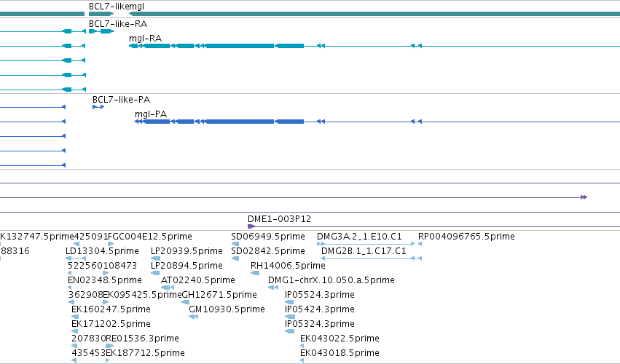Click the DMG1-chrX.10.050.a.5prime label
Viewport: 620px width, 364px height.
pyautogui.click(x=331, y=280)
